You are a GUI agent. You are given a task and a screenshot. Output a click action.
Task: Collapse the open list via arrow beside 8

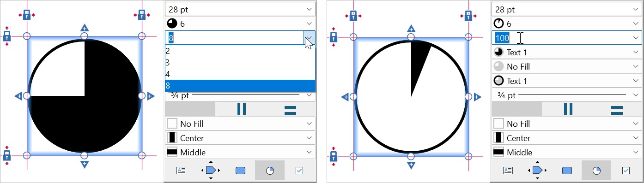[x=309, y=38]
